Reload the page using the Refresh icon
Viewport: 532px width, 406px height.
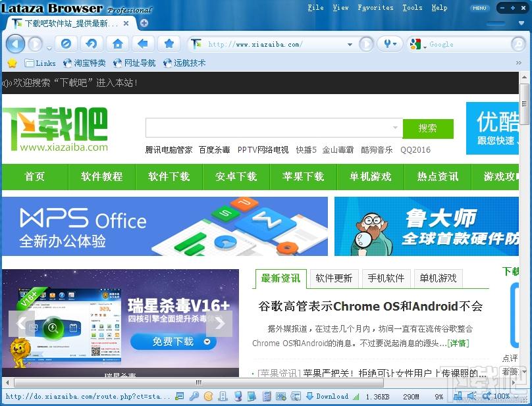pos(92,43)
